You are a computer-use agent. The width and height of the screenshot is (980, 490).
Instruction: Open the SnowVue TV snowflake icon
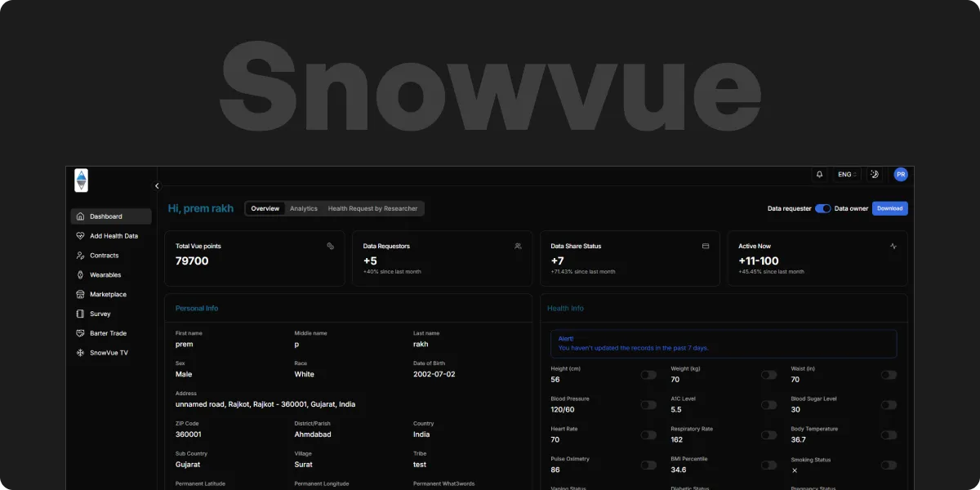pyautogui.click(x=80, y=353)
